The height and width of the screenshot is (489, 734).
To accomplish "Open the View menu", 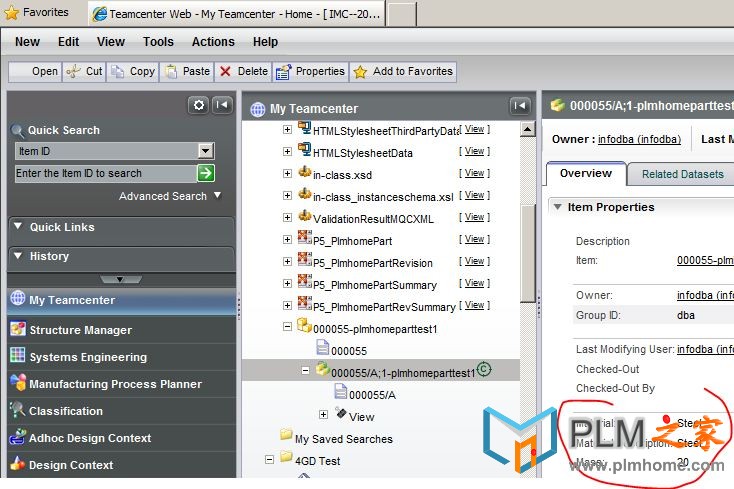I will click(x=110, y=42).
